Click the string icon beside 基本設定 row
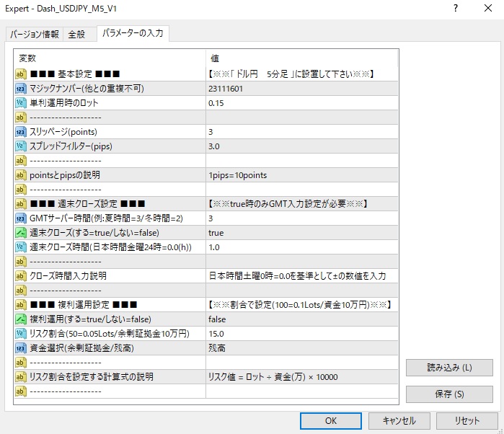This screenshot has height=434, width=504. pyautogui.click(x=21, y=74)
